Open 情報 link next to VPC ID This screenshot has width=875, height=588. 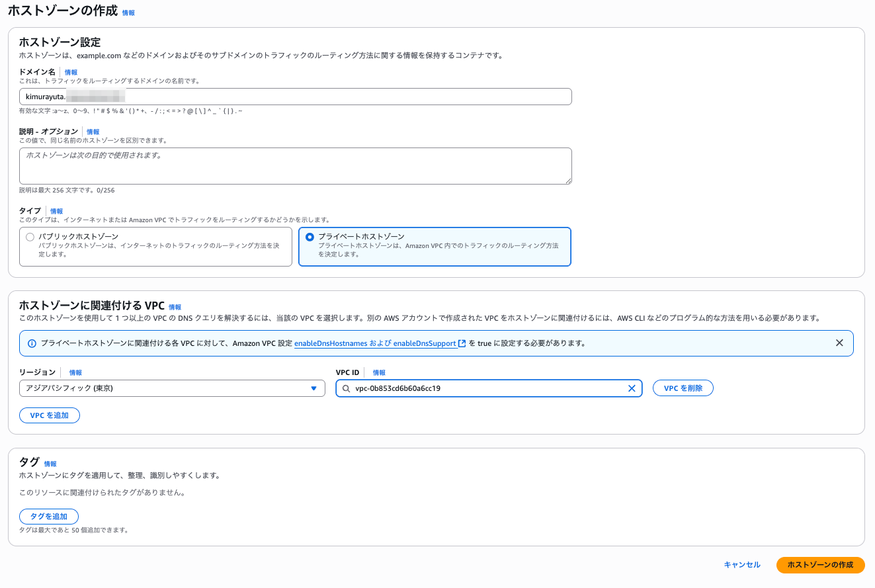pyautogui.click(x=379, y=373)
